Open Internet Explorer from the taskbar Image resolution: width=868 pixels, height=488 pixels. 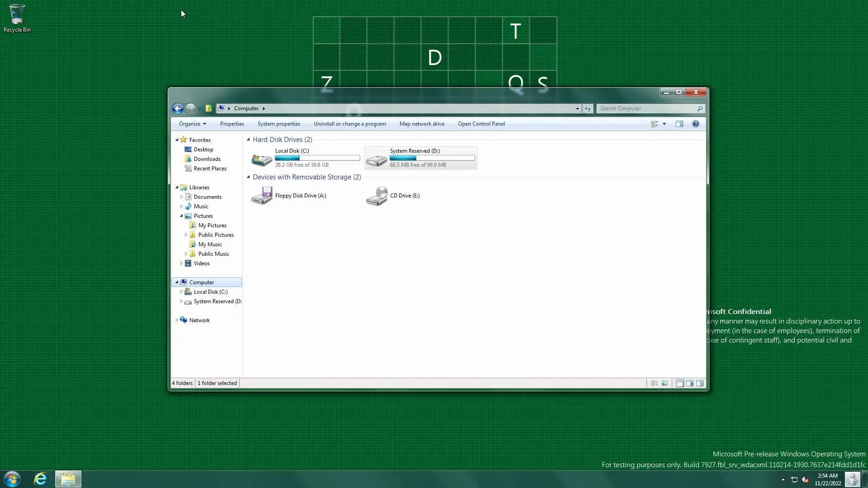[x=40, y=479]
